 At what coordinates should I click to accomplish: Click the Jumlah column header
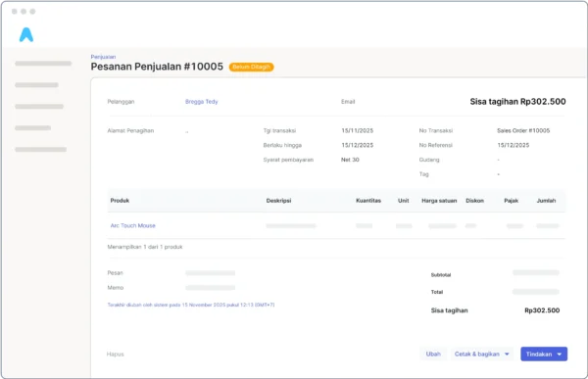546,201
